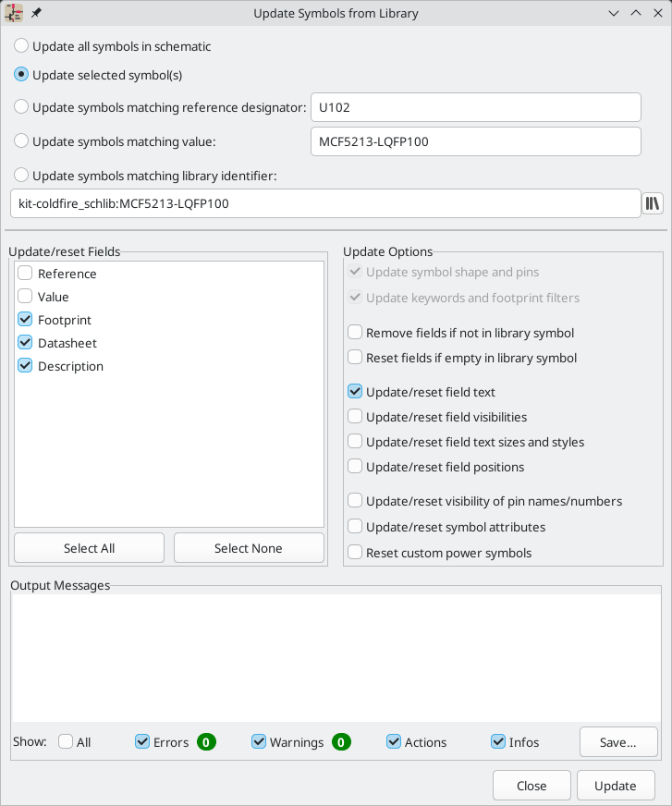The width and height of the screenshot is (672, 806).
Task: Uncheck the Datasheet field checkbox
Action: pyautogui.click(x=25, y=342)
